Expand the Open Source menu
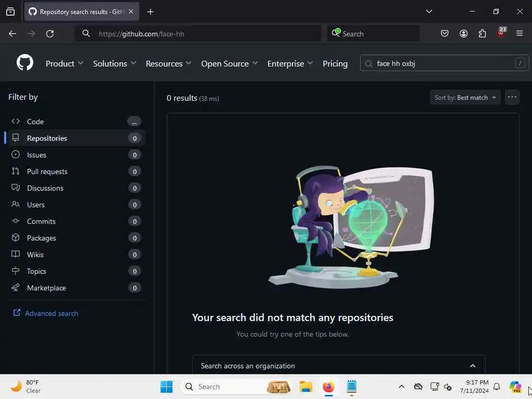 229,63
